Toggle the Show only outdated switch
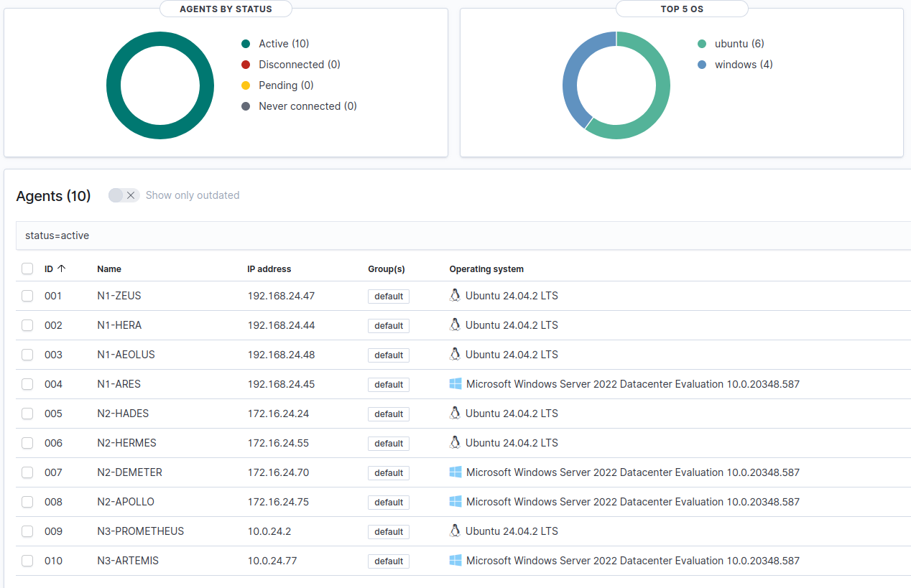The width and height of the screenshot is (911, 588). (x=124, y=195)
